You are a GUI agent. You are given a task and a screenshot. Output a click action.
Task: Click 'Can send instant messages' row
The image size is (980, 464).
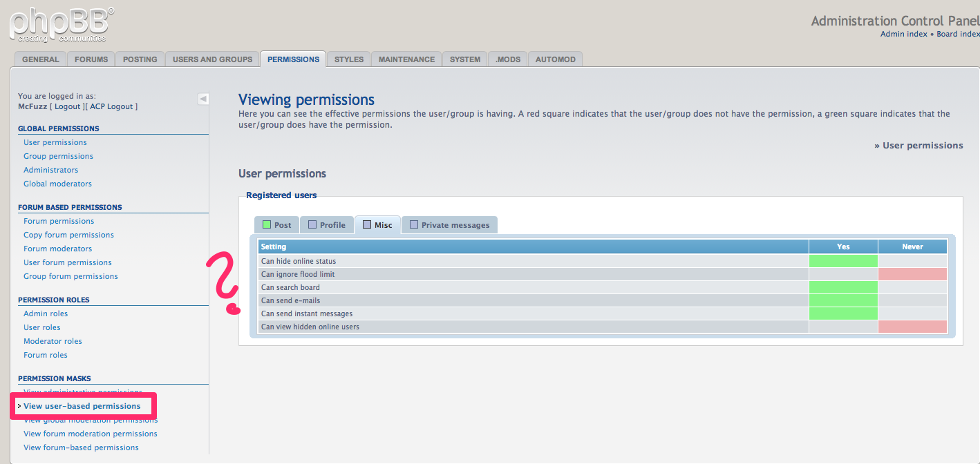602,313
